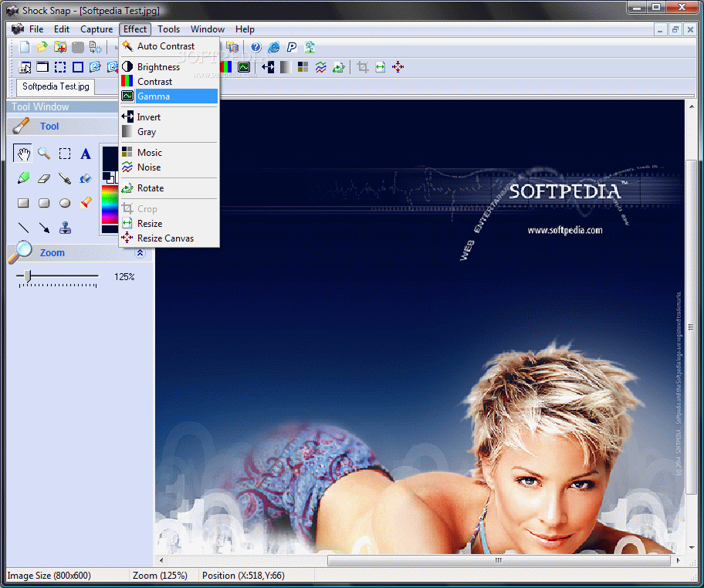Select the arrow line tool

tap(44, 228)
